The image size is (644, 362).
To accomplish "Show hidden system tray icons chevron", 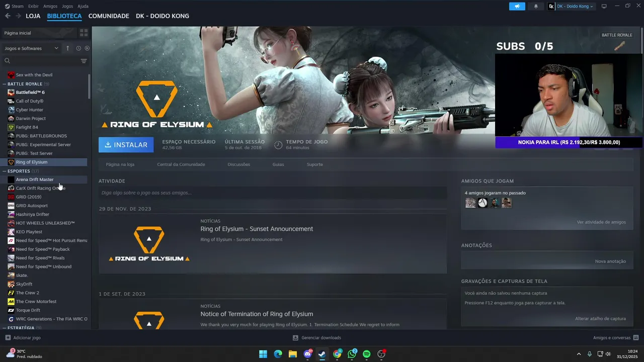I will (579, 354).
